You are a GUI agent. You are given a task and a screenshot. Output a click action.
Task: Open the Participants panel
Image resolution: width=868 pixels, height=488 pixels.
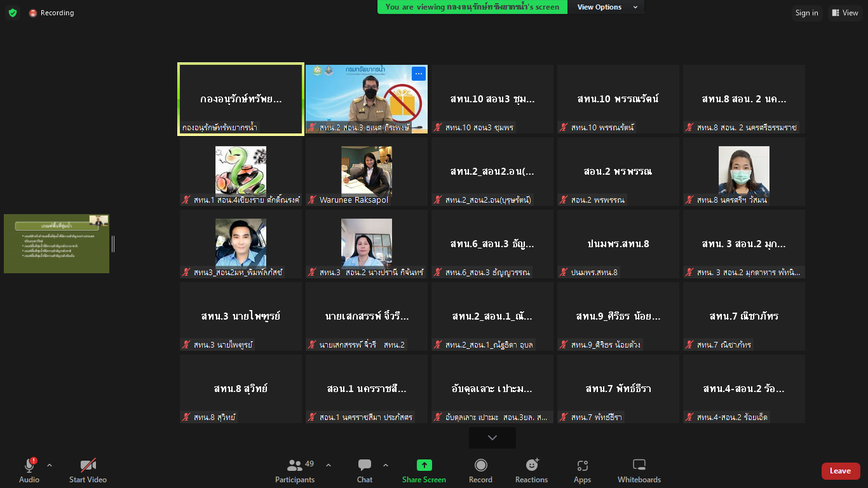295,466
